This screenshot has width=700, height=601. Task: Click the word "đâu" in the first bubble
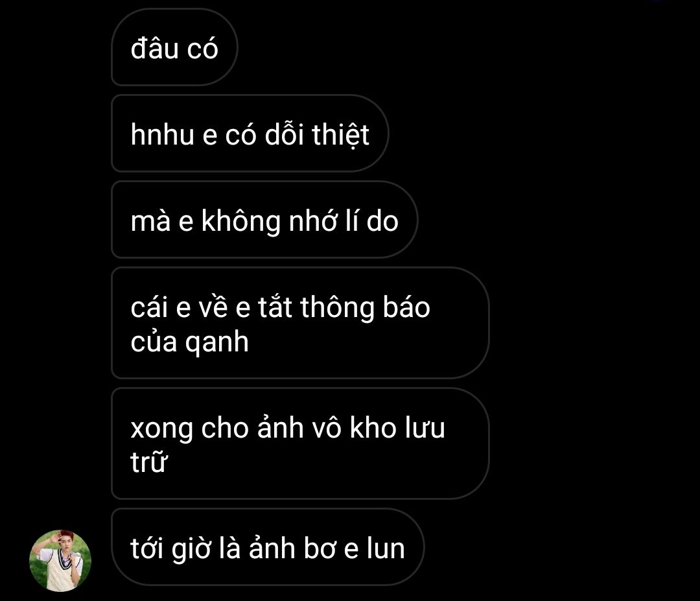154,48
